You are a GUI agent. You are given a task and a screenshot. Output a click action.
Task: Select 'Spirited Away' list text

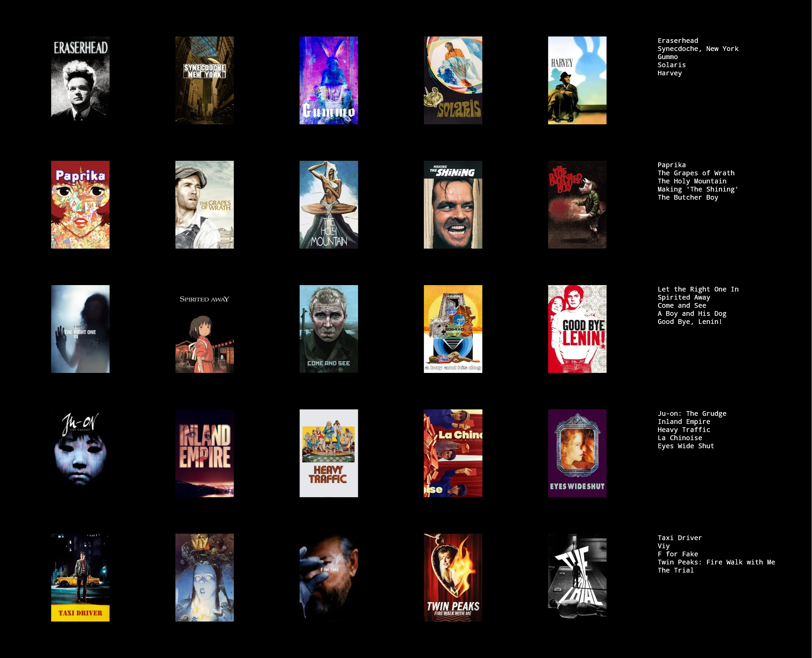pyautogui.click(x=684, y=297)
